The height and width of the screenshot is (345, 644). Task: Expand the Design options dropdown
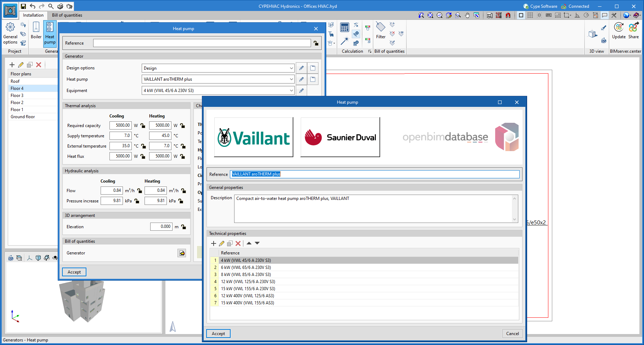coord(291,68)
